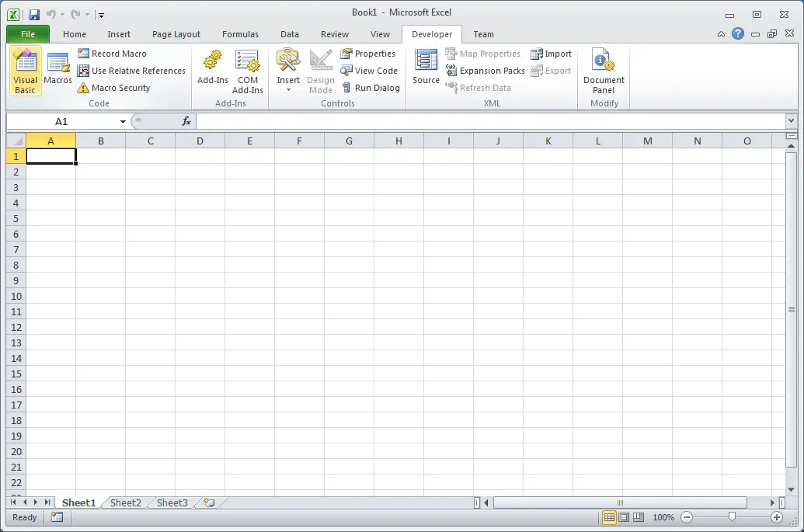The width and height of the screenshot is (804, 532).
Task: Switch to the Data tab
Action: coord(290,34)
